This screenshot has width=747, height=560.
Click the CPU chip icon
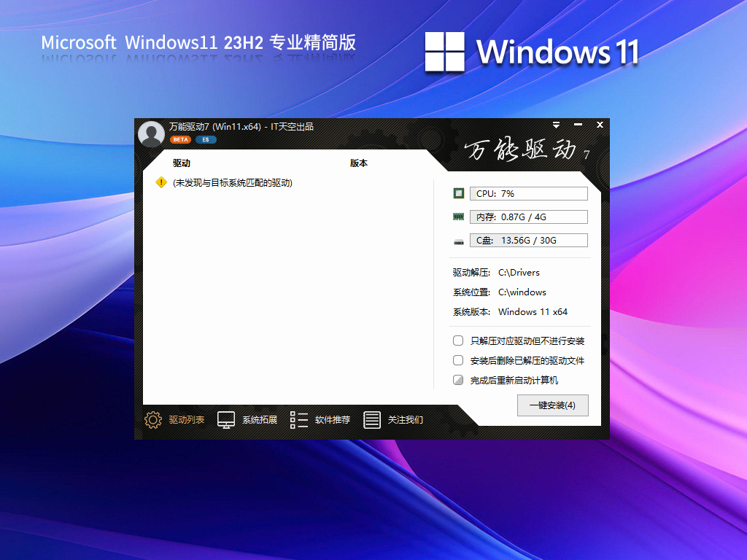tap(459, 193)
